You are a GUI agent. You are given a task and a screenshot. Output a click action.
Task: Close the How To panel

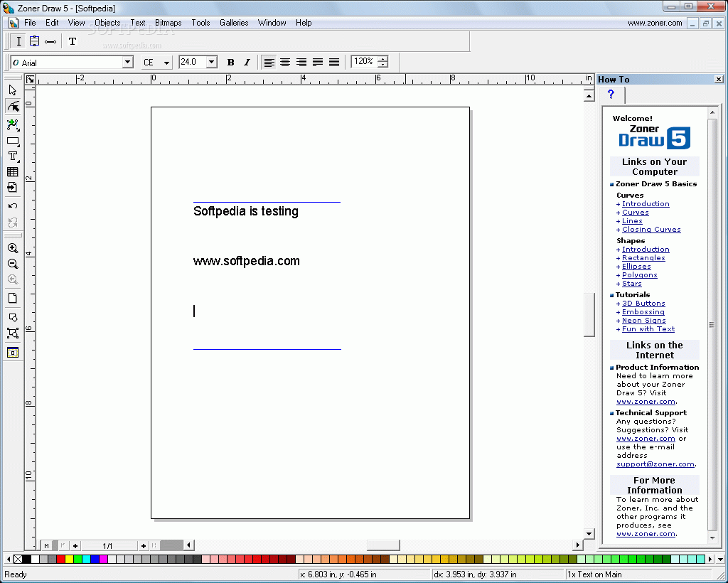(719, 80)
